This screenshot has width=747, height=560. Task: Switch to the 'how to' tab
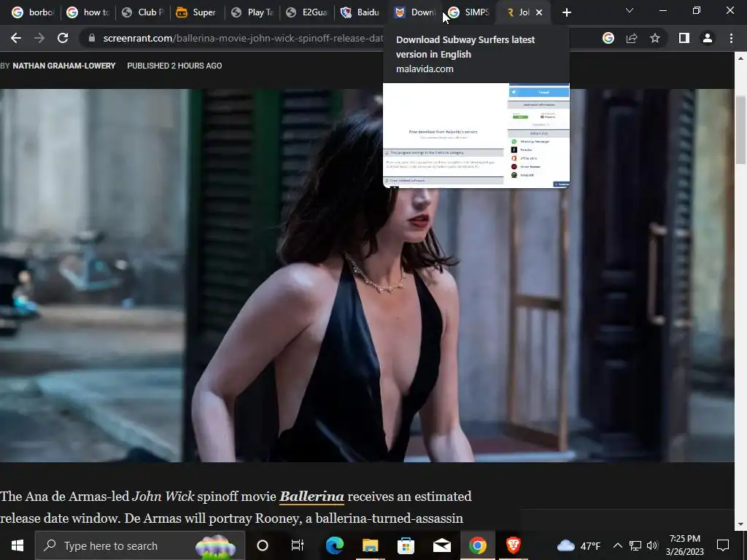coord(88,12)
